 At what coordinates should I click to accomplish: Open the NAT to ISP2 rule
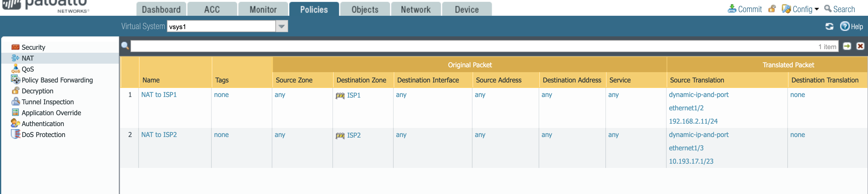(x=159, y=135)
